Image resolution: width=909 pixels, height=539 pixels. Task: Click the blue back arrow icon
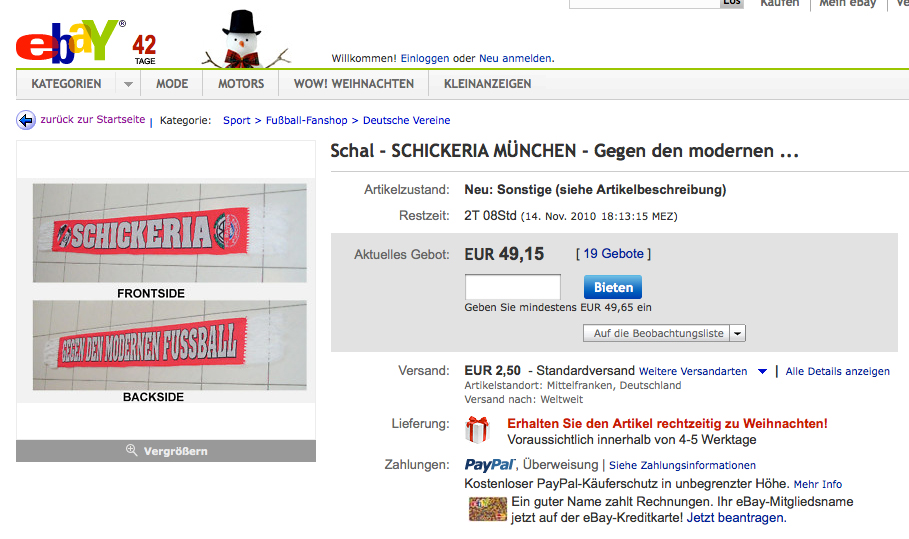pyautogui.click(x=26, y=120)
